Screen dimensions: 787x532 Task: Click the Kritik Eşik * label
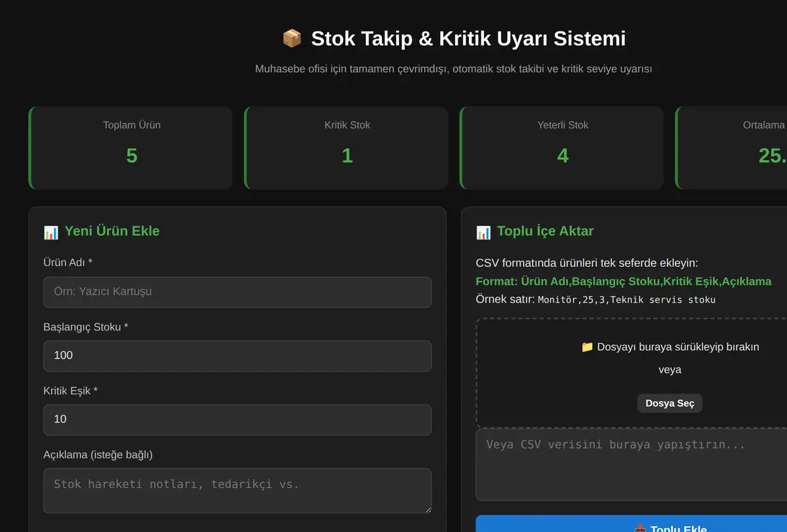70,390
